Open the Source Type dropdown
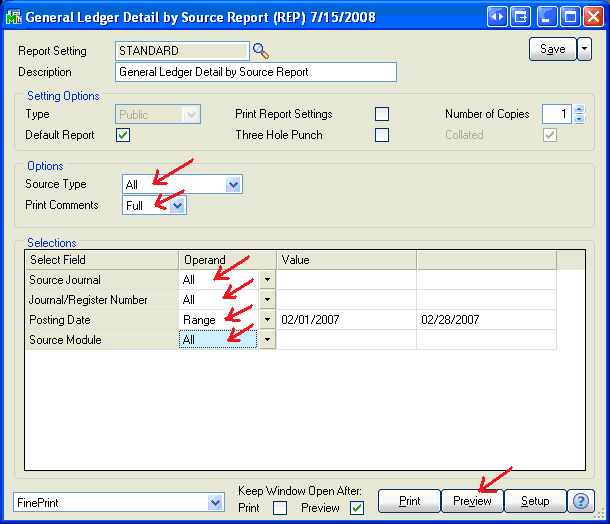This screenshot has height=524, width=610. pyautogui.click(x=233, y=184)
